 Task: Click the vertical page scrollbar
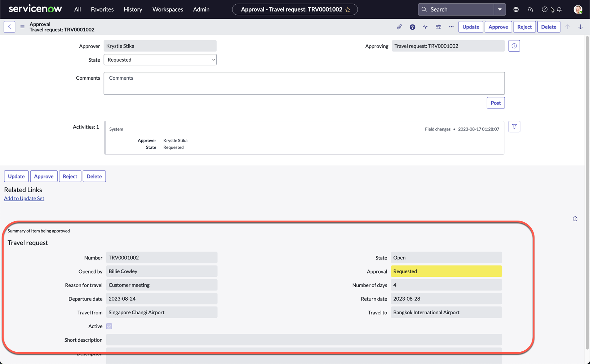(587, 193)
